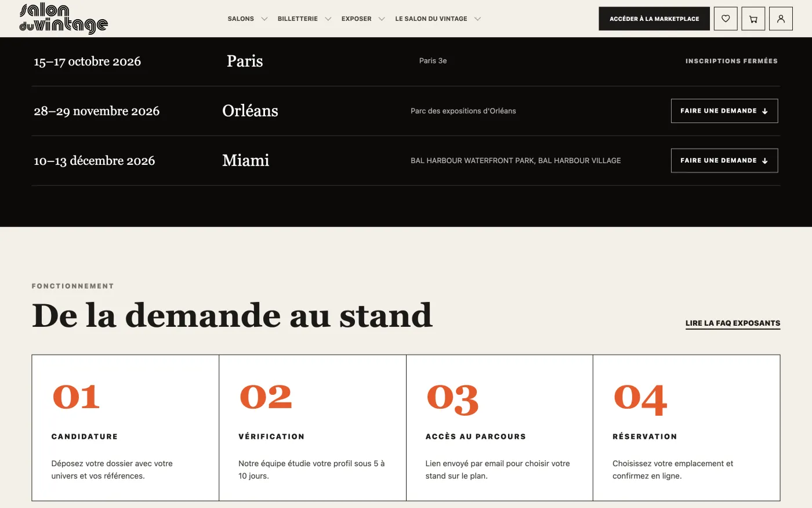Click the date 10–13 décembre 2026

[95, 161]
